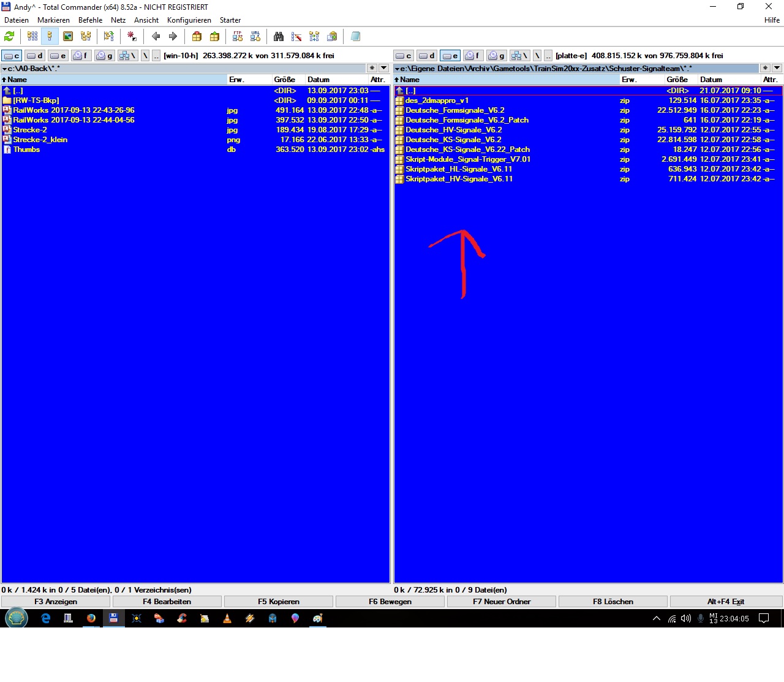
Task: Click F8 Löschen button
Action: pyautogui.click(x=613, y=602)
